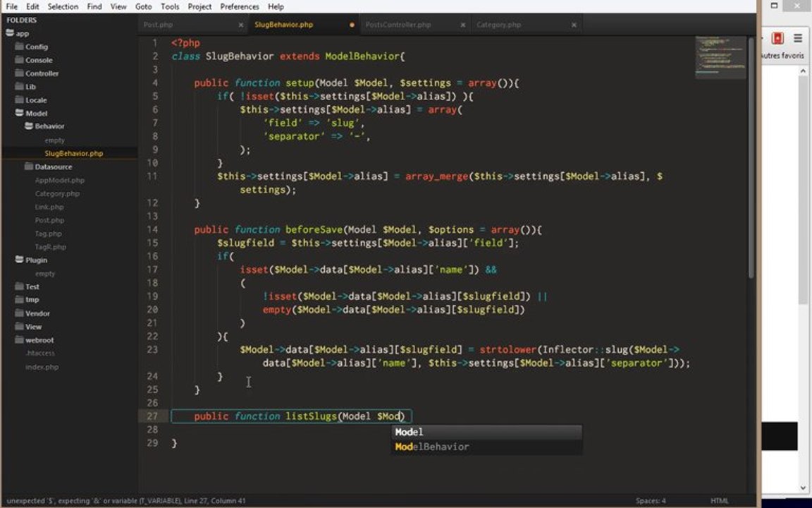The image size is (812, 508).
Task: Open .htaccess in the sidebar
Action: pos(40,353)
